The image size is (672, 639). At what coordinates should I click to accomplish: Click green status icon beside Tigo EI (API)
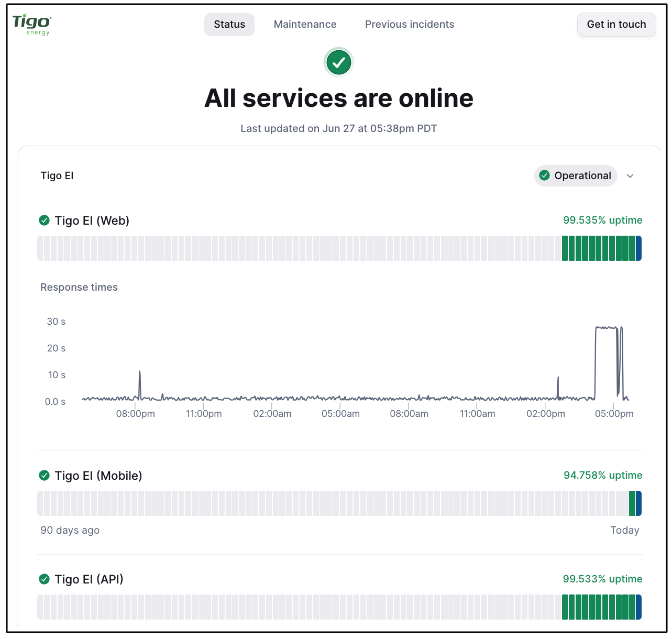45,579
